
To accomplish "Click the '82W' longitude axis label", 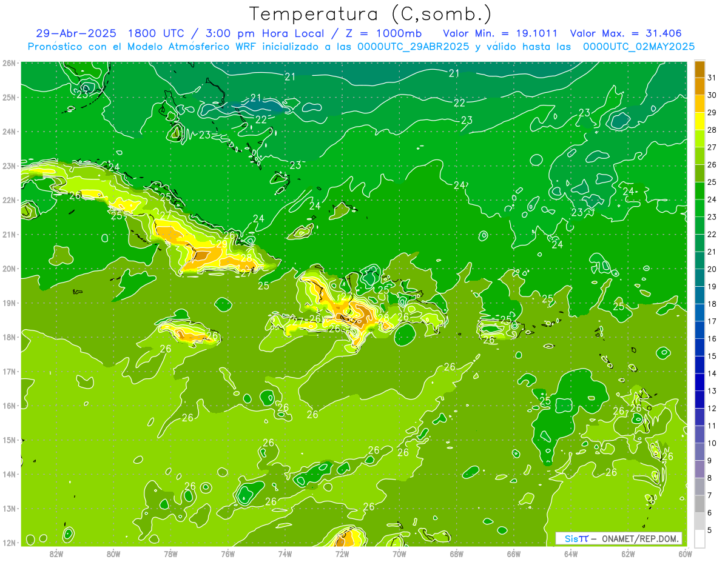I will point(56,554).
